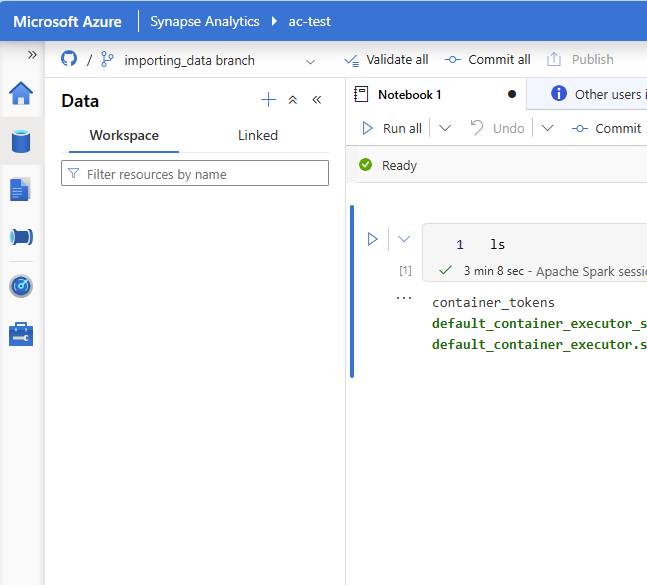Open the Data hub cylinder icon
This screenshot has width=647, height=585.
(x=21, y=141)
